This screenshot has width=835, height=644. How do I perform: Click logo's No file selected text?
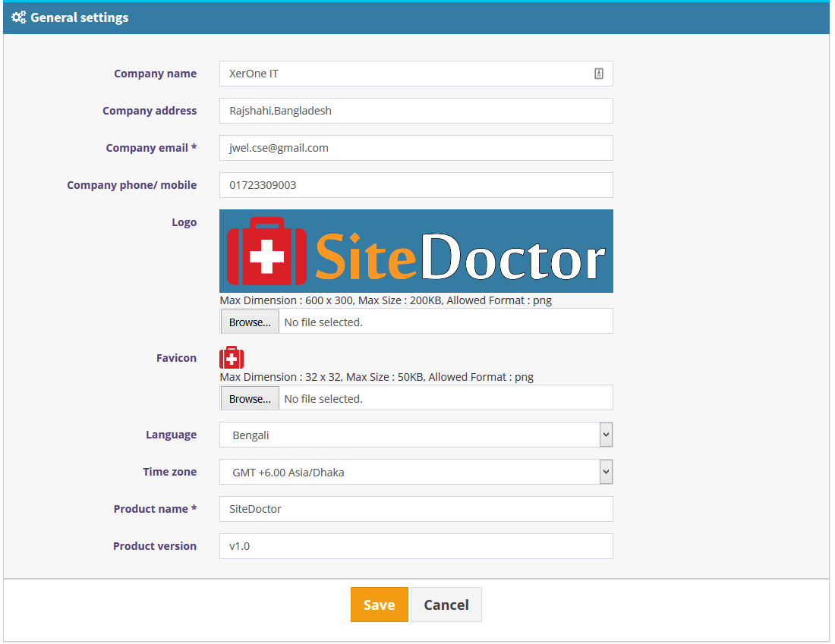click(323, 322)
